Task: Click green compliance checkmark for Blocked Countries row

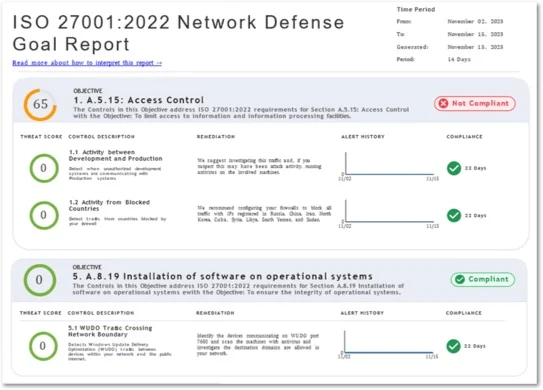Action: click(x=454, y=215)
